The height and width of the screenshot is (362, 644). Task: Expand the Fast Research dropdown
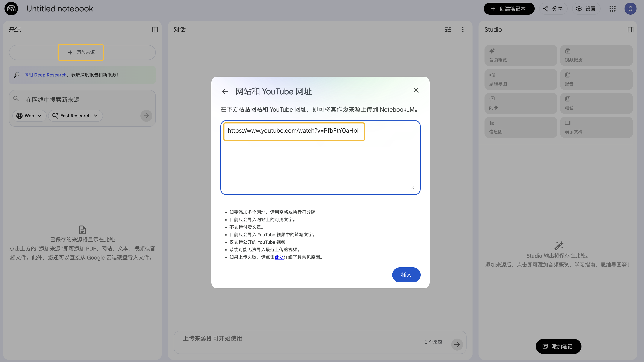pyautogui.click(x=75, y=116)
